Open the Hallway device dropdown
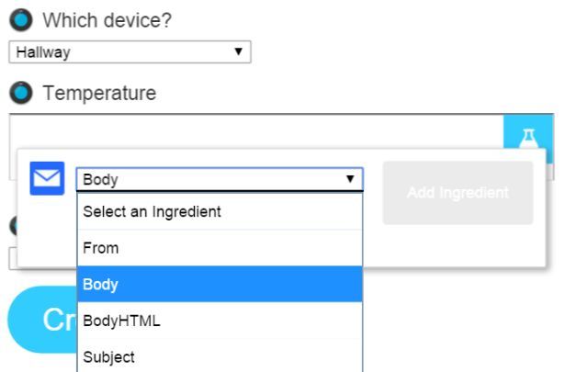This screenshot has height=372, width=588. pos(130,52)
